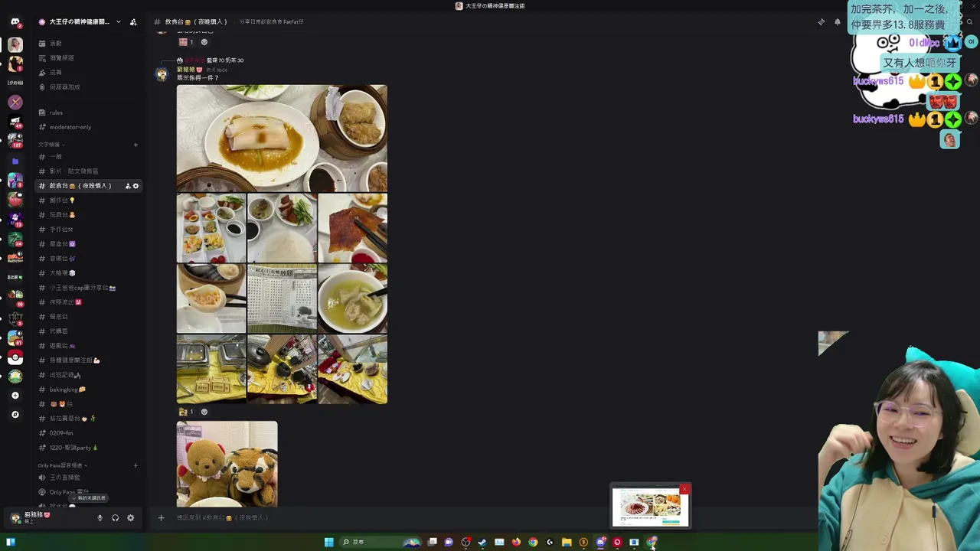
Task: Open Steam from the taskbar
Action: (x=482, y=542)
